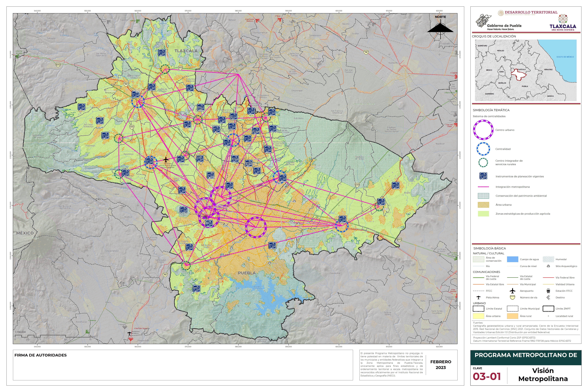Click the 03-01 map key number

tap(487, 377)
